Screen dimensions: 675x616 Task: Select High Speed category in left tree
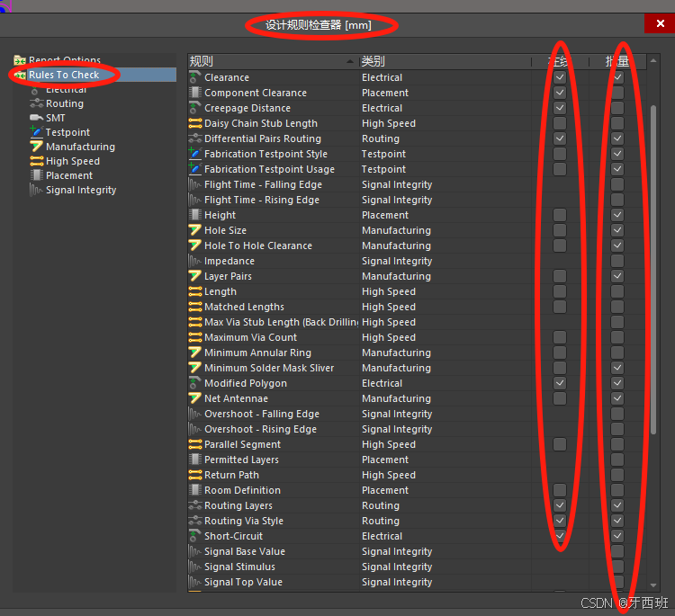click(73, 161)
